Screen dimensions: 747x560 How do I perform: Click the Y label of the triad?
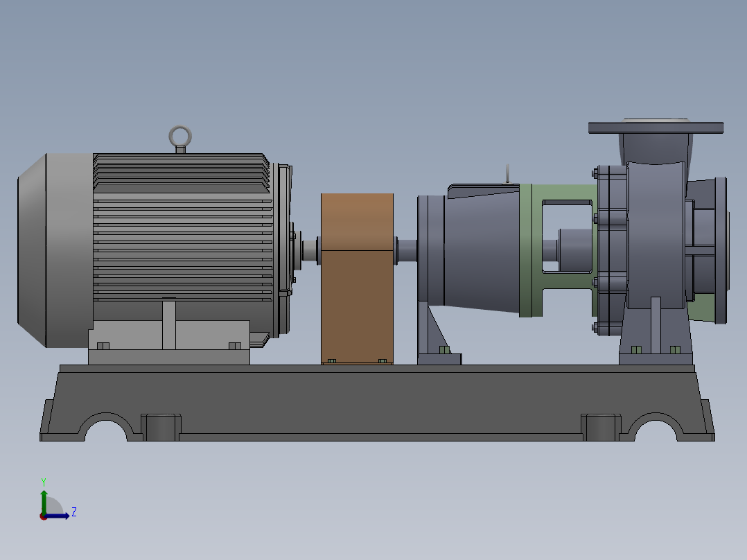click(44, 482)
